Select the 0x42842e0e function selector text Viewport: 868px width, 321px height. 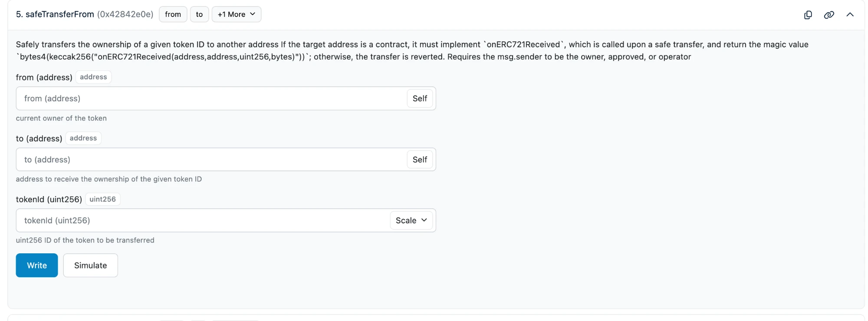125,14
